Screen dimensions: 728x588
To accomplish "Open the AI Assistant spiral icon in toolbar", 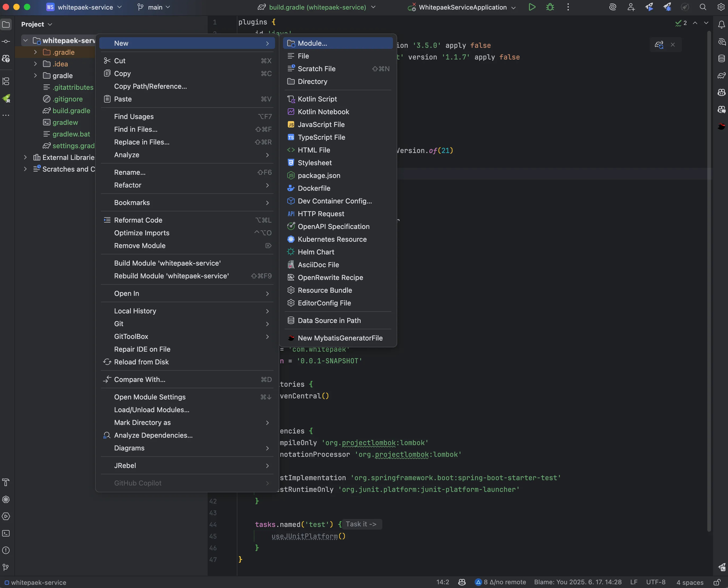I will click(x=613, y=7).
